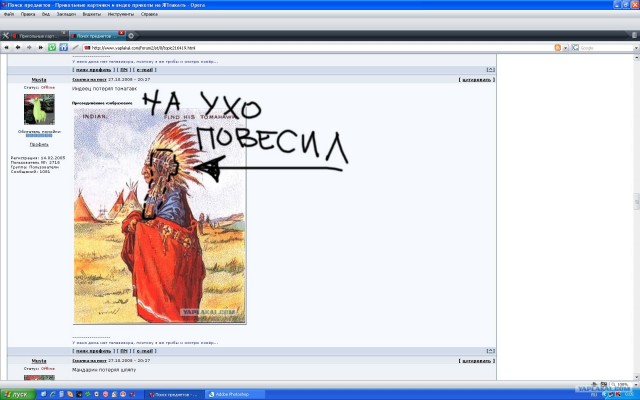Open the Профиль link under the avatar

pos(39,144)
